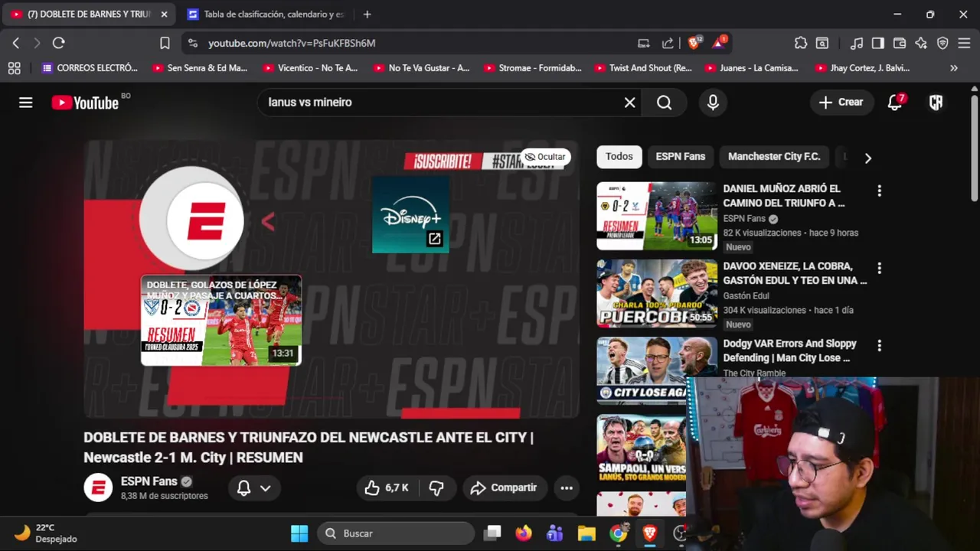
Task: Open Brave Rewards triangle icon
Action: tap(719, 43)
